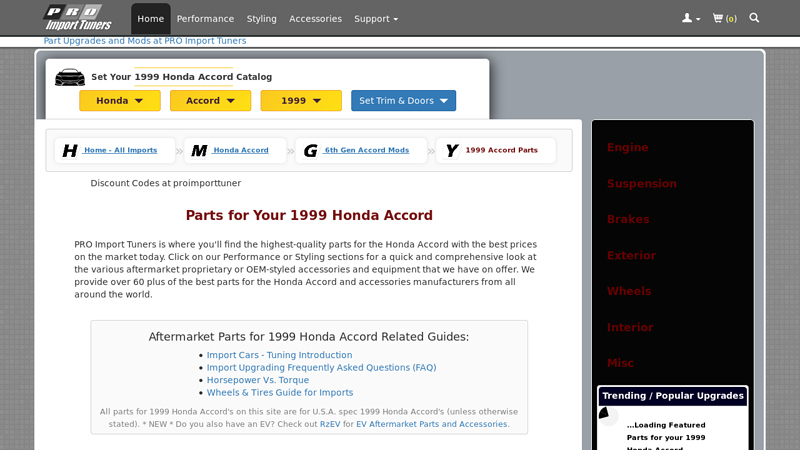Follow Part Upgrades and Mods link

145,41
